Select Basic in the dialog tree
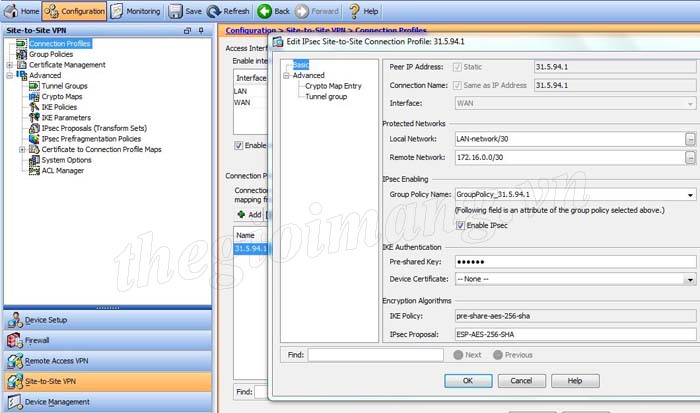 pyautogui.click(x=301, y=65)
